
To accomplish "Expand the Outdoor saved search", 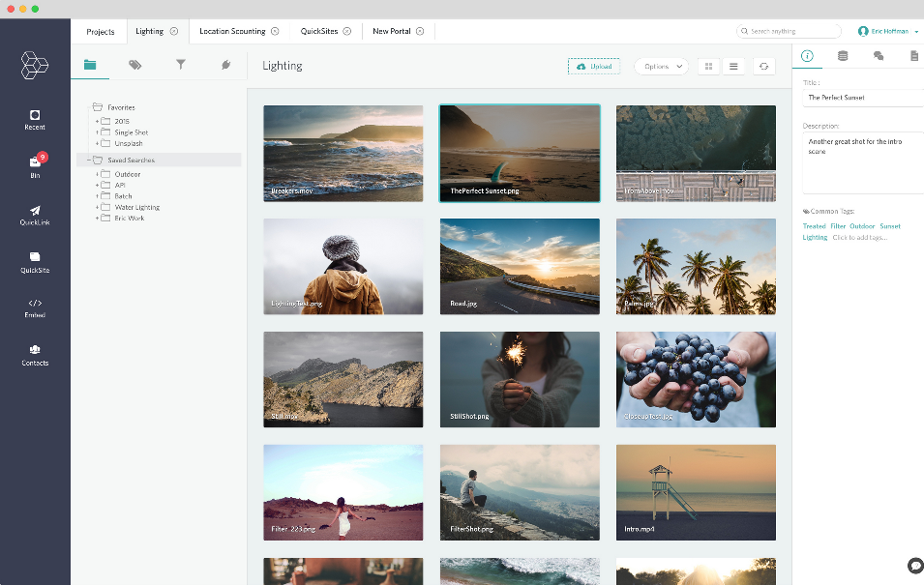I will [x=97, y=174].
